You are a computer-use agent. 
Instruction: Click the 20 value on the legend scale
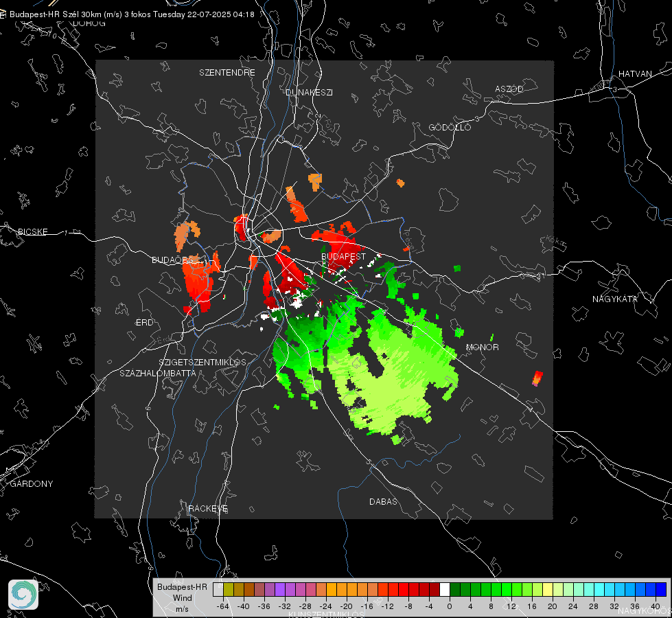pos(553,606)
